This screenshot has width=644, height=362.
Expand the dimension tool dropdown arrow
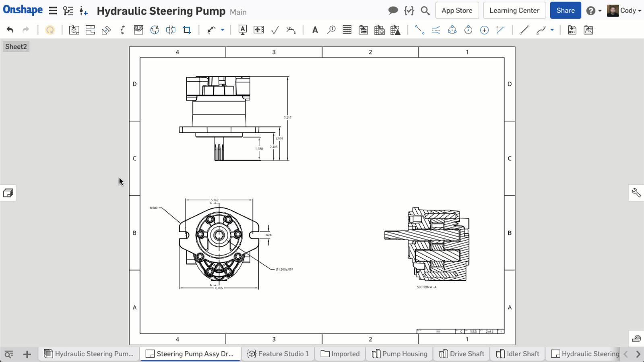click(x=222, y=30)
